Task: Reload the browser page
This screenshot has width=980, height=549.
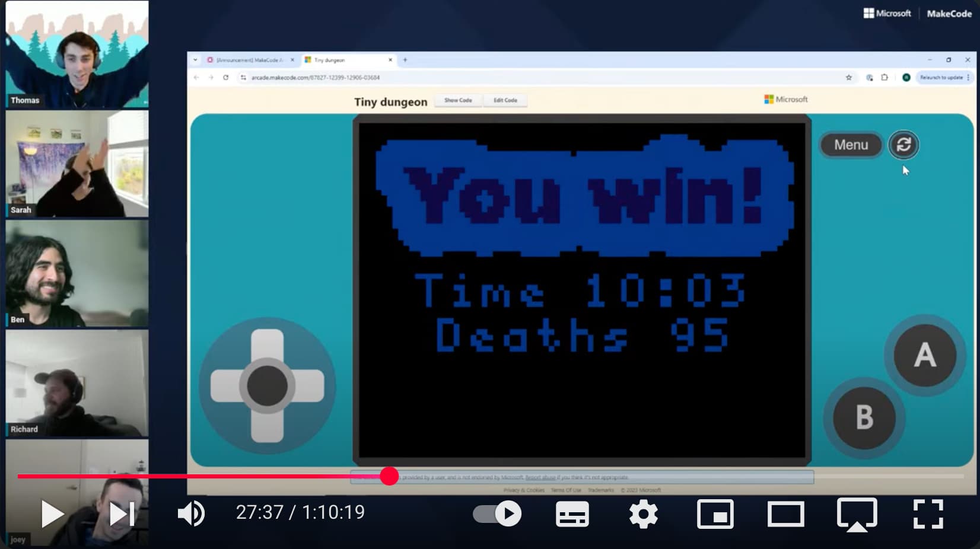Action: pyautogui.click(x=225, y=77)
